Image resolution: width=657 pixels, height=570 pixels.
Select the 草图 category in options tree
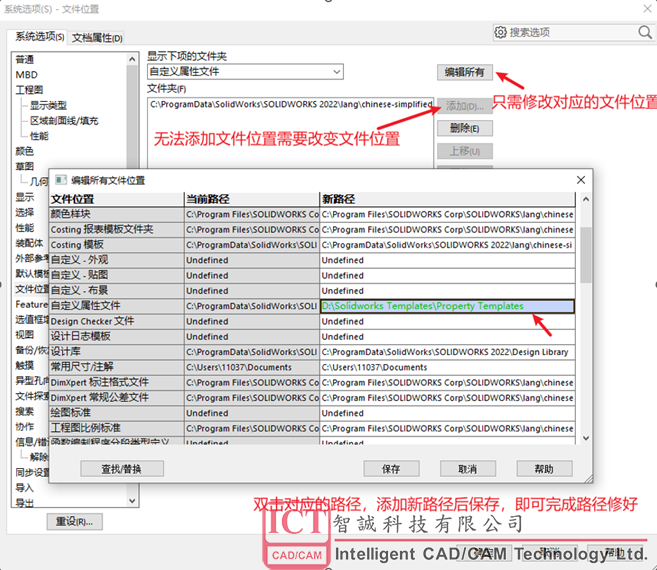25,166
